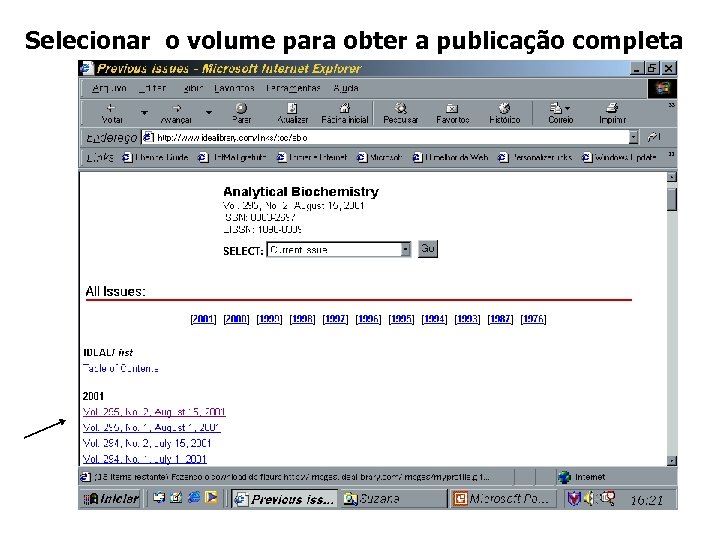This screenshot has height=540, width=720.
Task: Open the Avançar history dropdown arrow
Action: (208, 112)
